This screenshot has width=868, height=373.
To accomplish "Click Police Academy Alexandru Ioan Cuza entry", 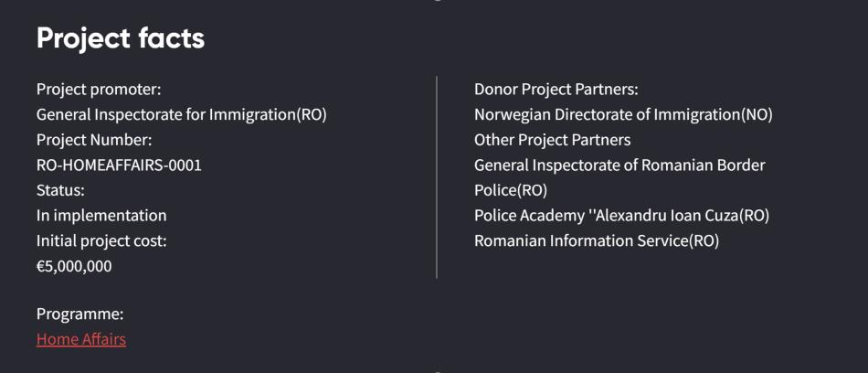I will 621,216.
